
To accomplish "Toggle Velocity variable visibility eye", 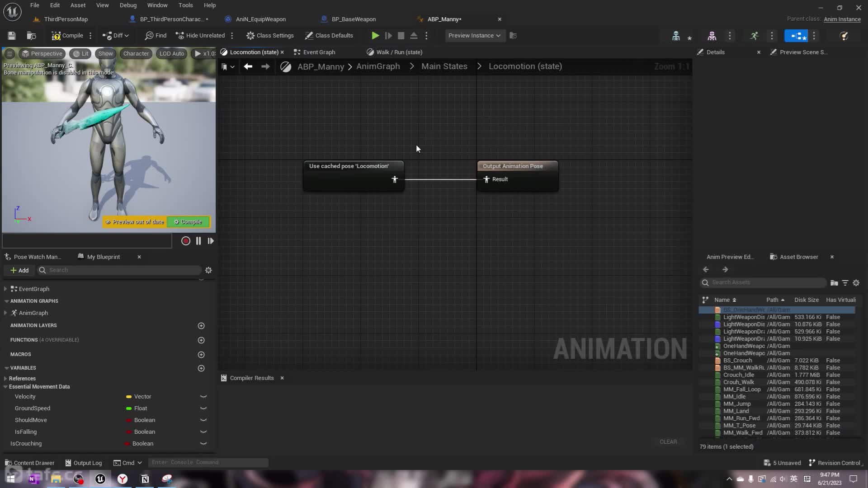I will click(203, 397).
